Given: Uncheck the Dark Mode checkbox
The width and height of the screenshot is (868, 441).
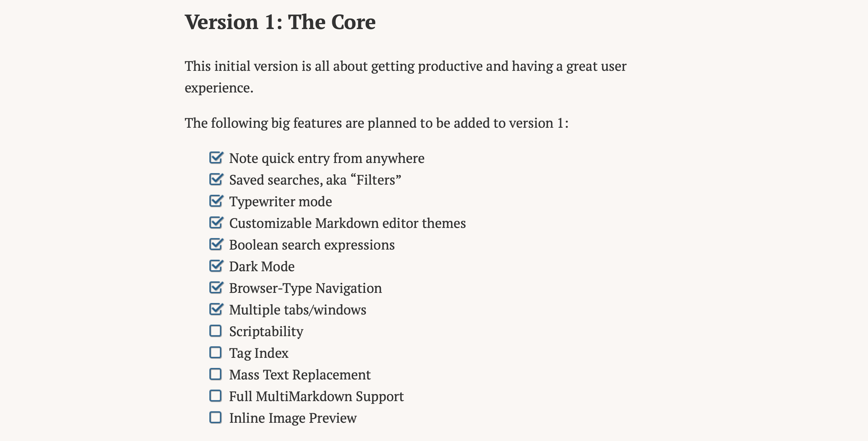Looking at the screenshot, I should tap(216, 266).
